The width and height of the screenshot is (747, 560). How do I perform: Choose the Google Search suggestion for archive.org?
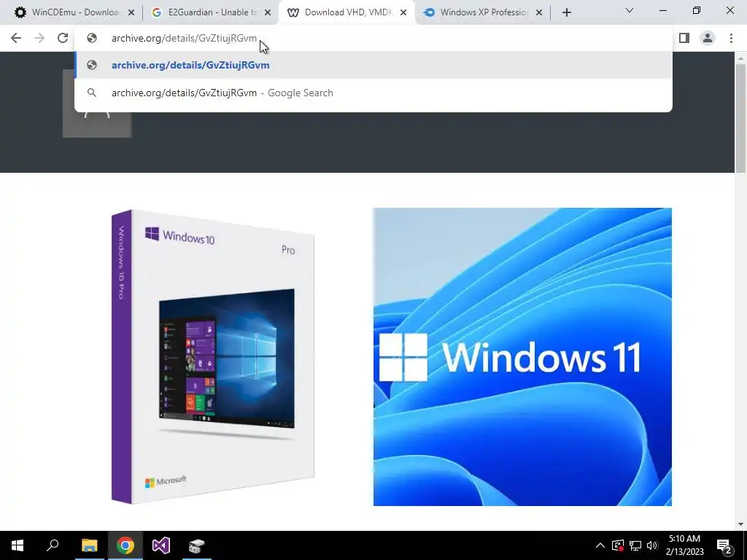[373, 93]
